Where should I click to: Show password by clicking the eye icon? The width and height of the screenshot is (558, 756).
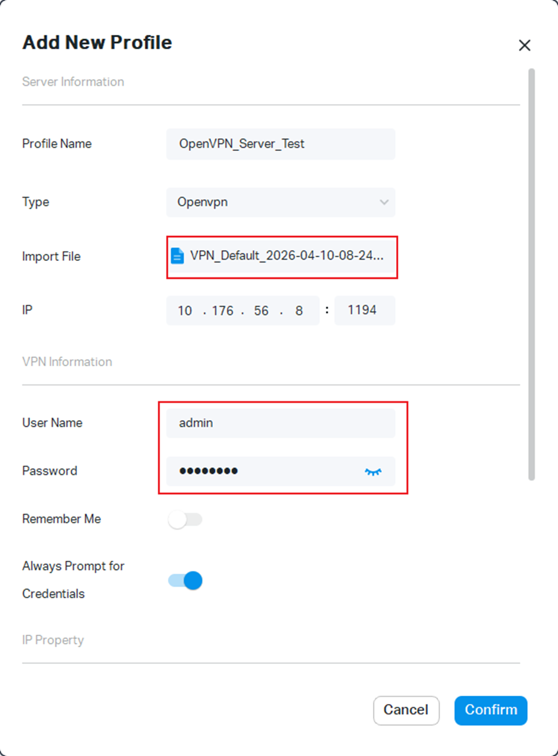tap(373, 471)
